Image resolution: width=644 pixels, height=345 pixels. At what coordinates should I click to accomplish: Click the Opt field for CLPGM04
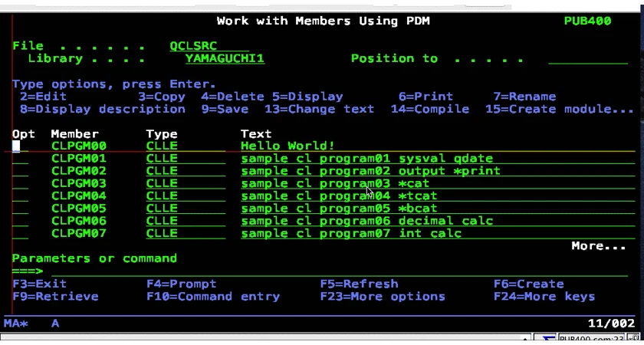pos(20,196)
